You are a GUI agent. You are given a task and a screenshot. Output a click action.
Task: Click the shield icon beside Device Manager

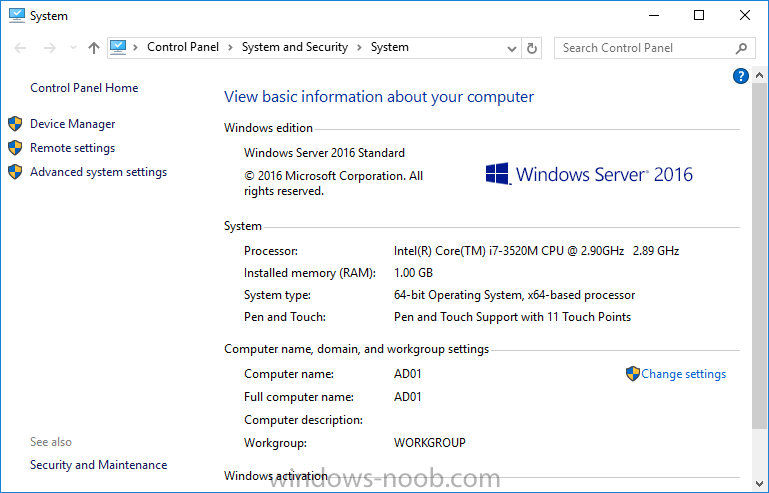pos(15,124)
